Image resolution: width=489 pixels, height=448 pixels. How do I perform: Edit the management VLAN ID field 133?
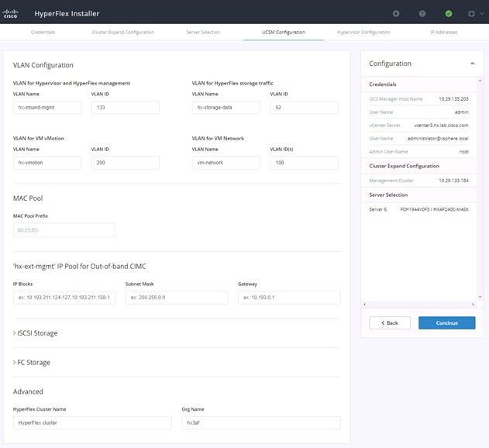click(125, 107)
